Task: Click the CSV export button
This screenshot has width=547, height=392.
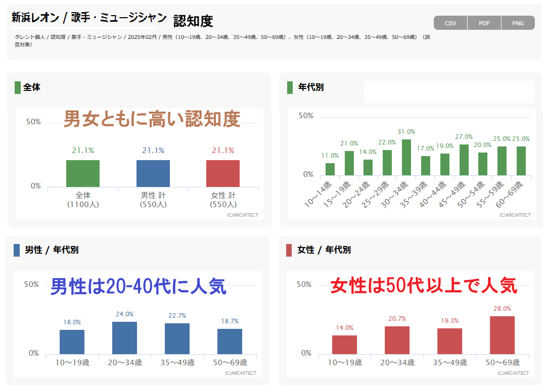Action: point(450,23)
